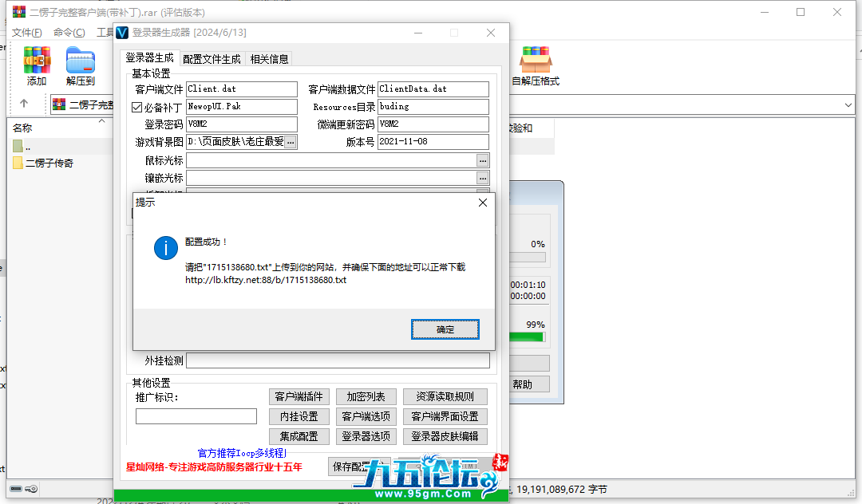Click the 推广标识 input field
Screen dimensions: 862x504
196,416
